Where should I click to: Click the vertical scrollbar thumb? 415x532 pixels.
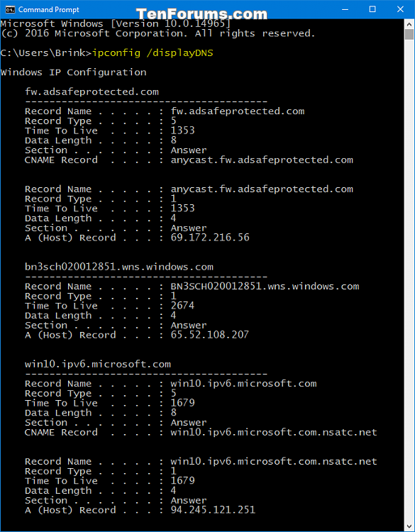(409, 34)
